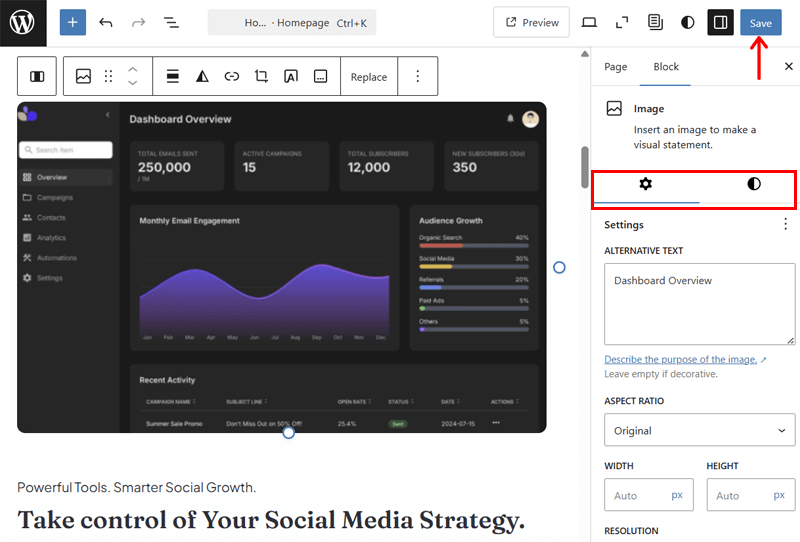Image resolution: width=800 pixels, height=542 pixels.
Task: Click the Replace image button
Action: point(368,76)
